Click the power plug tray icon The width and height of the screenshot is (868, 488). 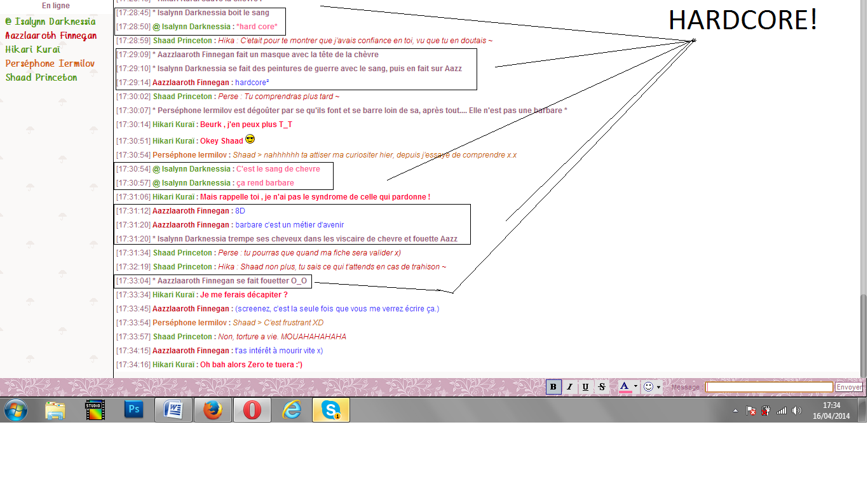[766, 411]
